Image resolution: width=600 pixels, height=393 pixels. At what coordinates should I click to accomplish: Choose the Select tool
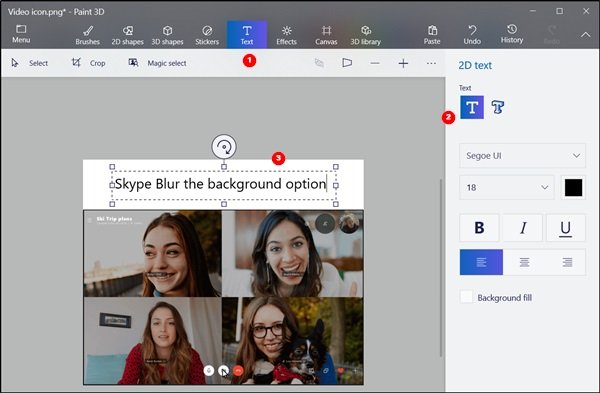(30, 63)
